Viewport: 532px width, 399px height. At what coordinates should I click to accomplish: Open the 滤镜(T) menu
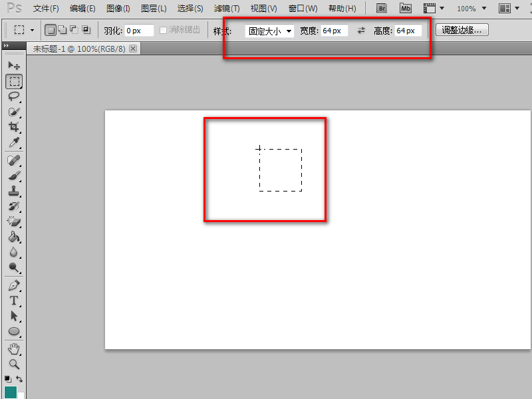(227, 9)
